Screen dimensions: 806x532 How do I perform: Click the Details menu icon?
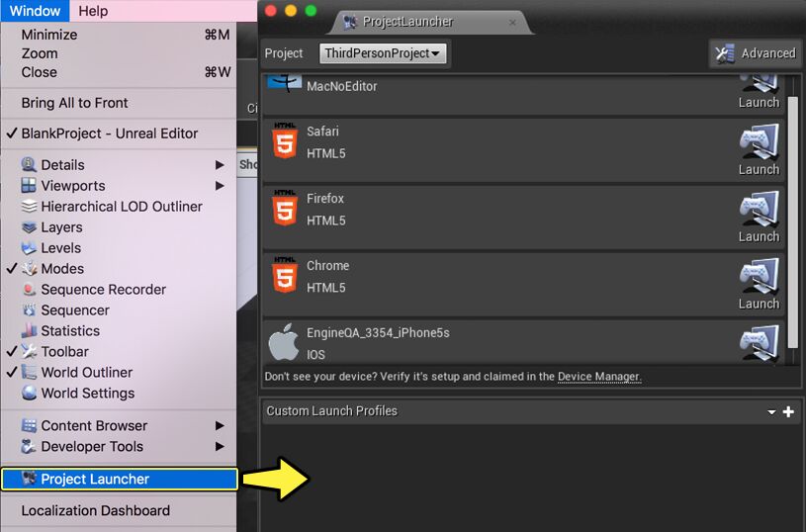(x=29, y=164)
